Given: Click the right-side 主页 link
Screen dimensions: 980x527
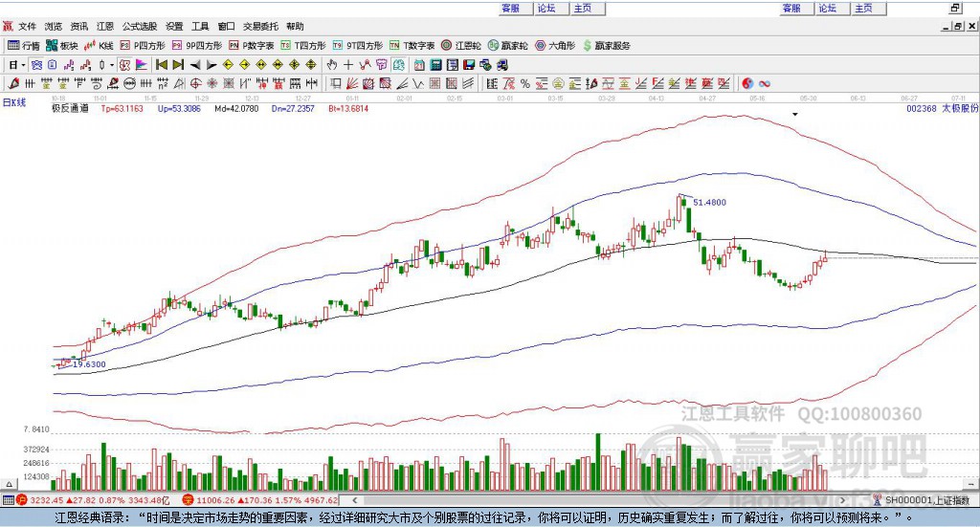Looking at the screenshot, I should pyautogui.click(x=863, y=8).
